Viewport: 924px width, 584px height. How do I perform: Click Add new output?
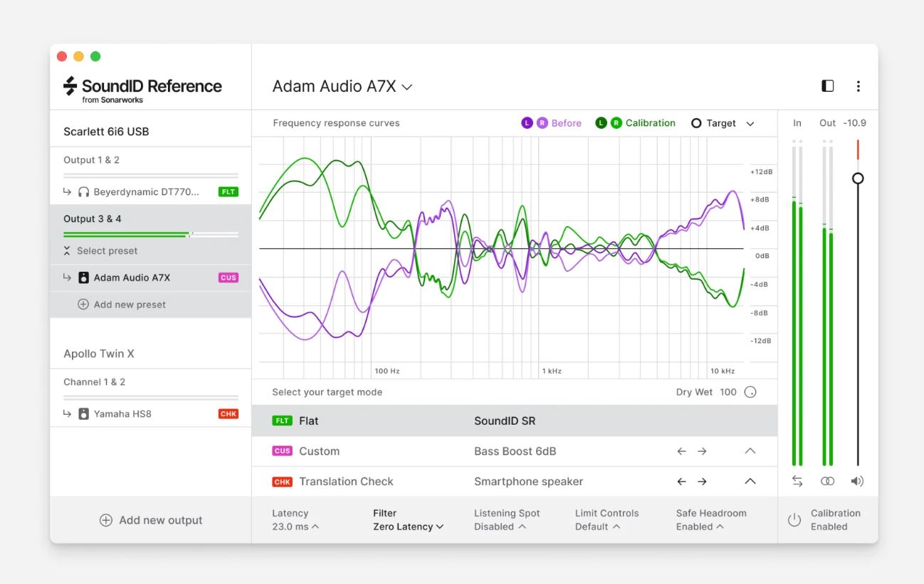150,520
